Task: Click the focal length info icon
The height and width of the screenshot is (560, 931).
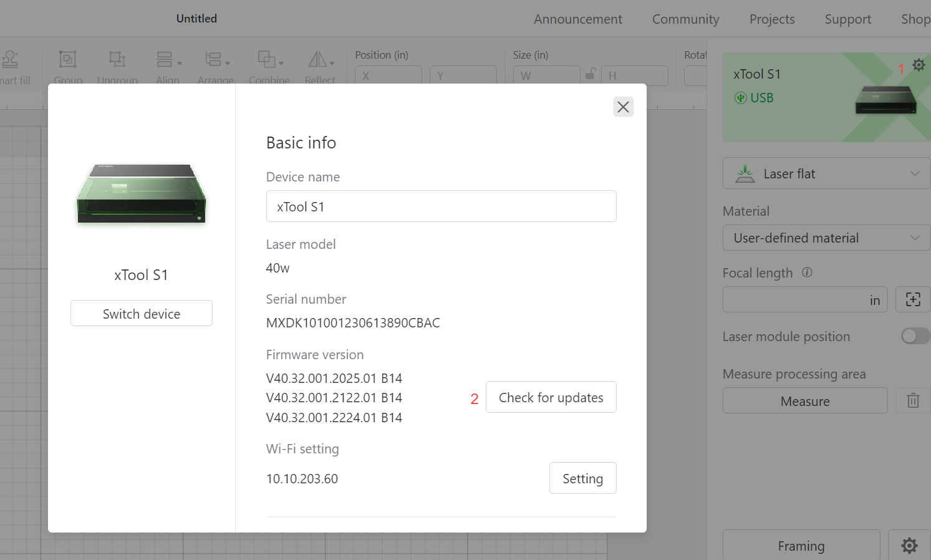Action: [x=807, y=273]
